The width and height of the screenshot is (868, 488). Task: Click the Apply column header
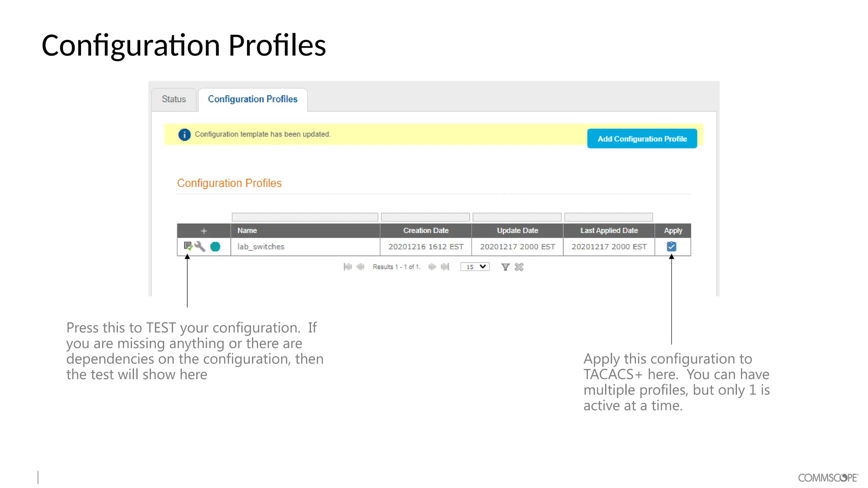tap(673, 231)
